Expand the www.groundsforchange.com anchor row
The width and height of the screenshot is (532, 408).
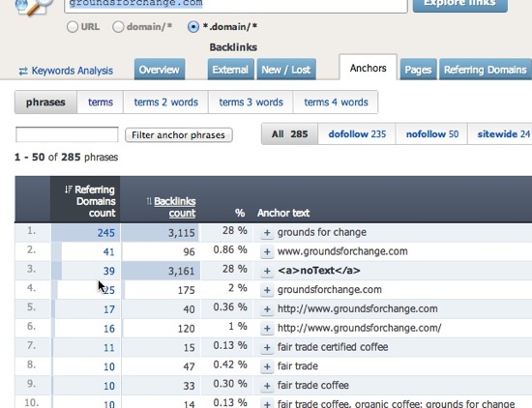(x=267, y=251)
